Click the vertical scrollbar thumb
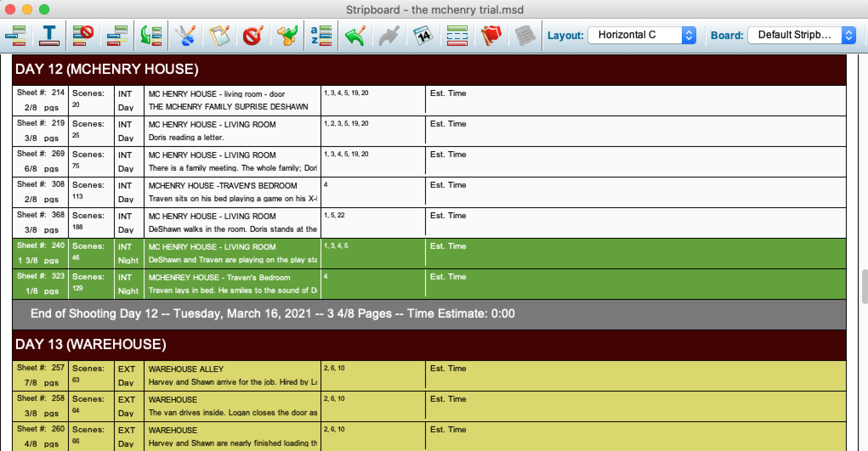The width and height of the screenshot is (868, 451). coord(865,286)
